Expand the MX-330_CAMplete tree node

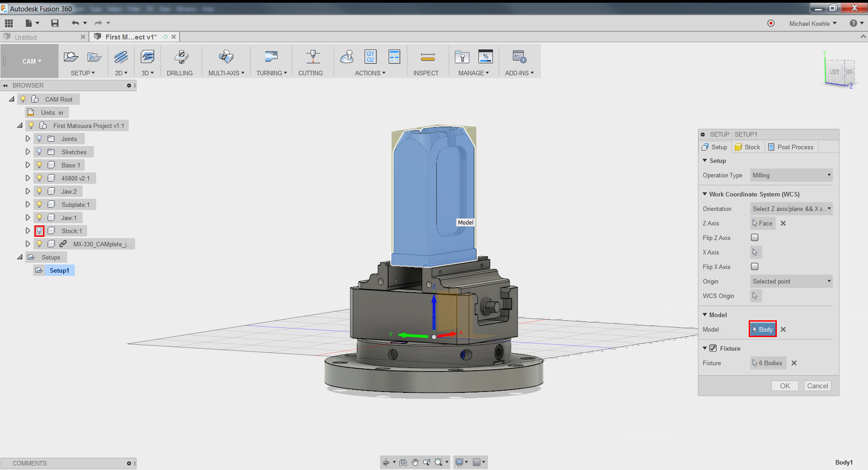point(28,244)
